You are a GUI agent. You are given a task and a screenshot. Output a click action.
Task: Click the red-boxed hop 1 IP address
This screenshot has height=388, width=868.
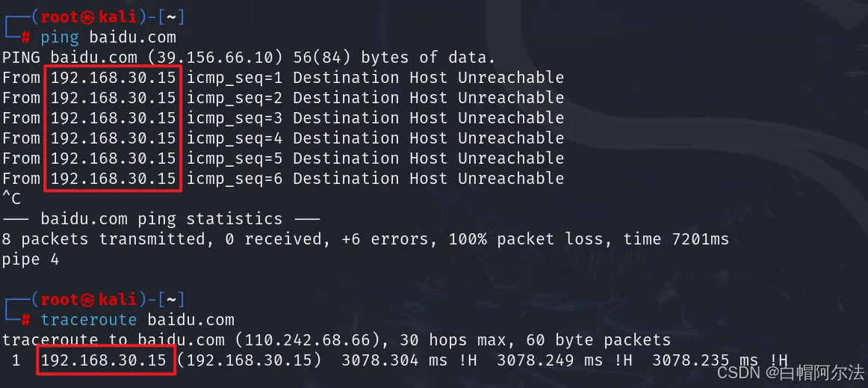click(104, 360)
